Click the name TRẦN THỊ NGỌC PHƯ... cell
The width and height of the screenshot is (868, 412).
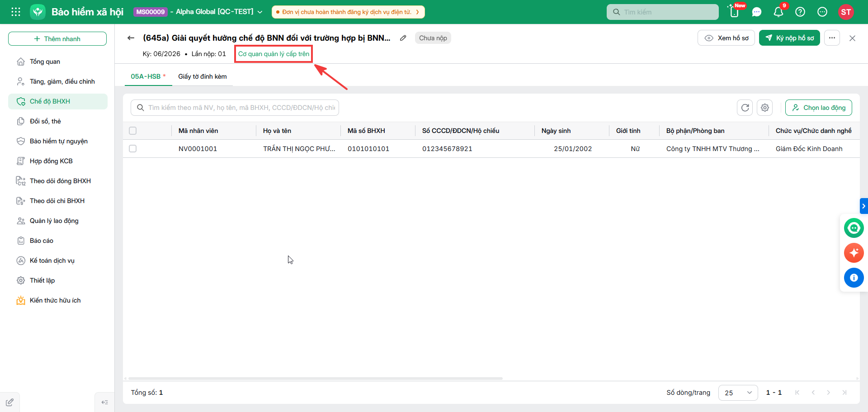click(x=299, y=149)
